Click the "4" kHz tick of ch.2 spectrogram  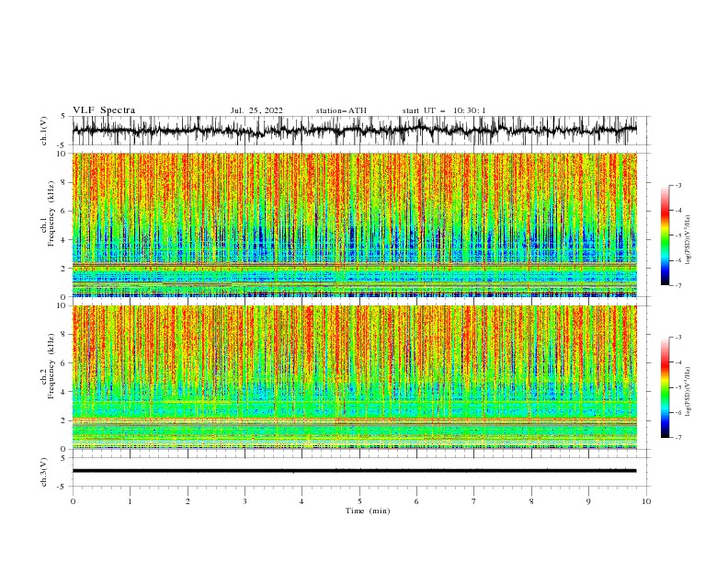(x=63, y=392)
